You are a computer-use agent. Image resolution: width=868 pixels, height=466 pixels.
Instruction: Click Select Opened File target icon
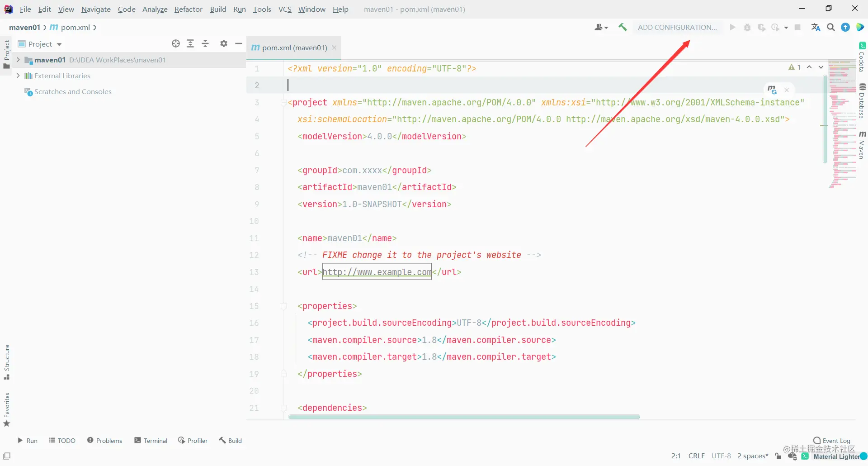(x=176, y=43)
